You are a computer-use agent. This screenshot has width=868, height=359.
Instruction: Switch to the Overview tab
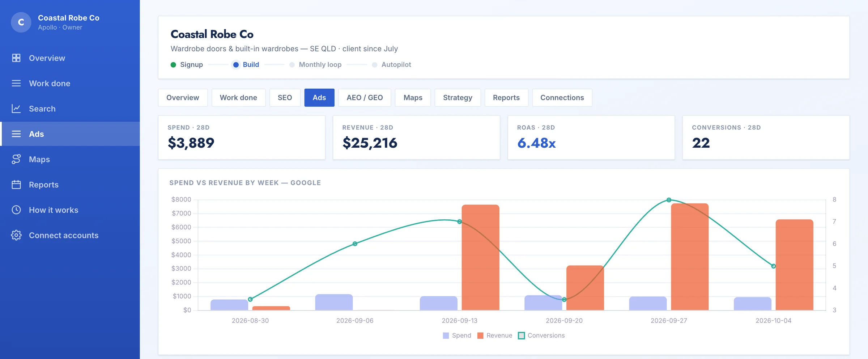(x=183, y=98)
